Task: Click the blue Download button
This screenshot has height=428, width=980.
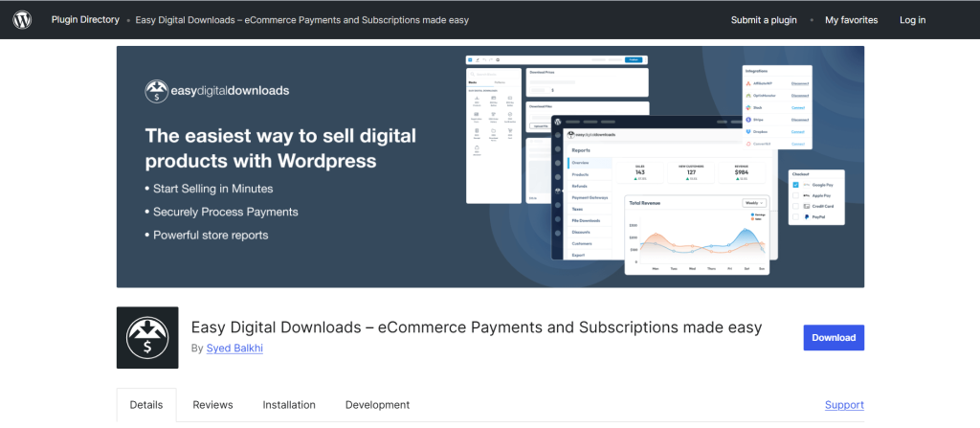Action: coord(834,337)
